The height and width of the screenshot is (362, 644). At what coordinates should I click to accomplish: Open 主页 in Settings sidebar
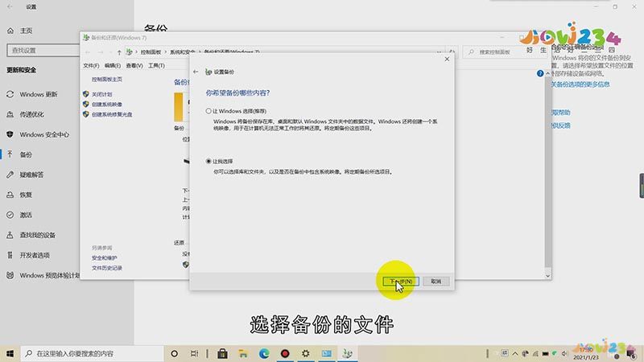26,31
